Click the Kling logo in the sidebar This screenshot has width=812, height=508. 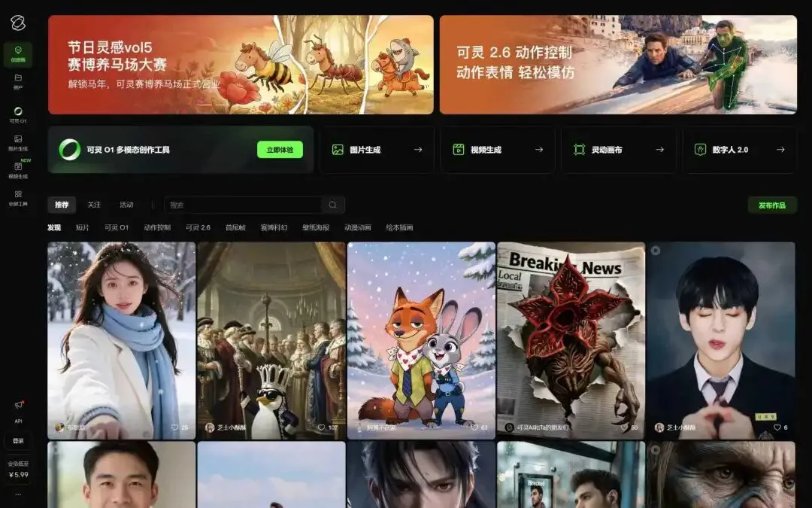click(x=17, y=23)
